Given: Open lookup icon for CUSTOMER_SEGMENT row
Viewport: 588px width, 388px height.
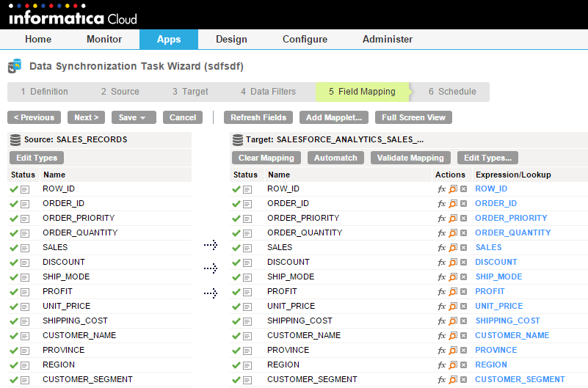Looking at the screenshot, I should [453, 380].
